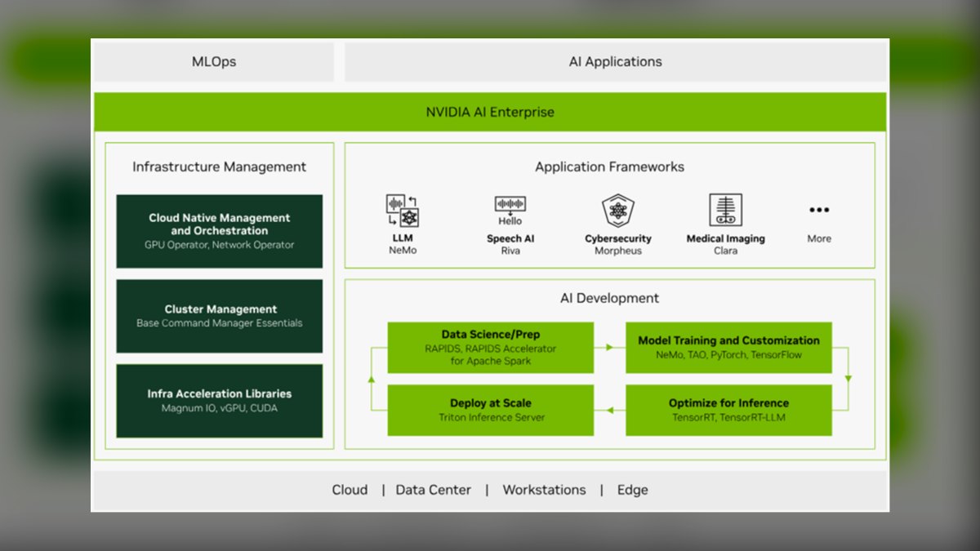Screen dimensions: 980x551
Task: Click the 'NeMo' label under LLM
Action: click(x=403, y=251)
